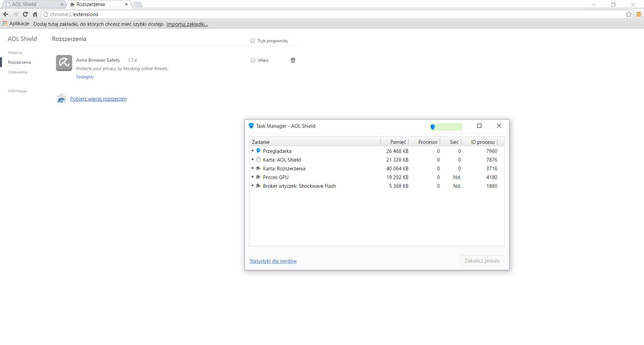Go back with the browser back arrow
644x345 pixels.
coord(6,14)
